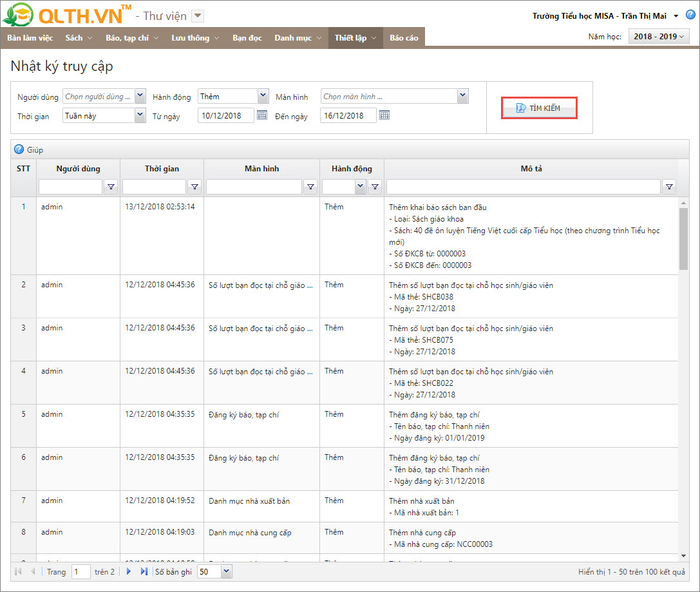This screenshot has height=592, width=700.
Task: Open the Thời gian time range dropdown
Action: pos(140,115)
